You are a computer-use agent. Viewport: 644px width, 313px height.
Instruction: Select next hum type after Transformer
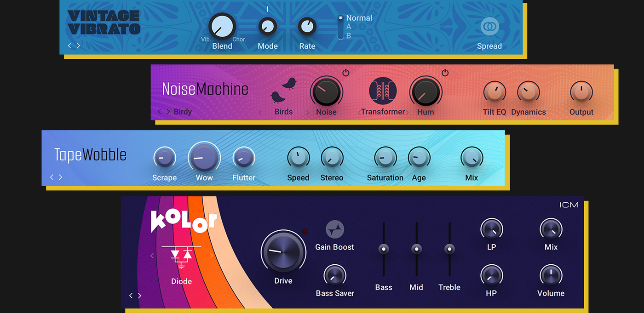coord(407,112)
